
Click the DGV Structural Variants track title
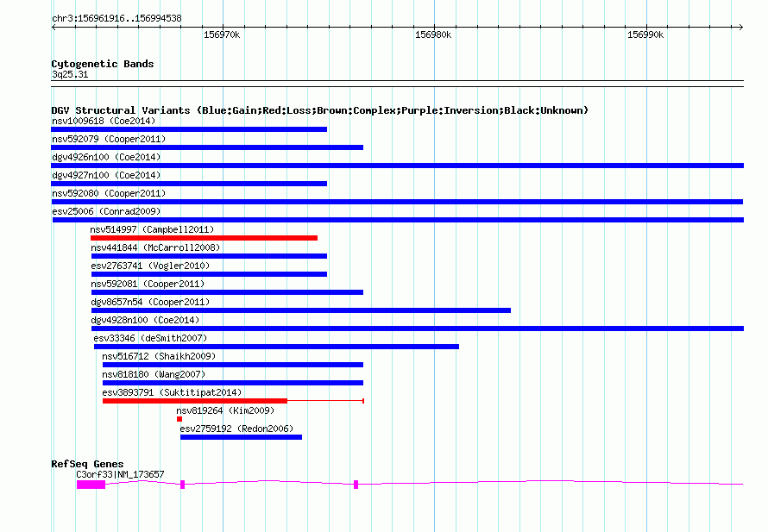click(319, 110)
